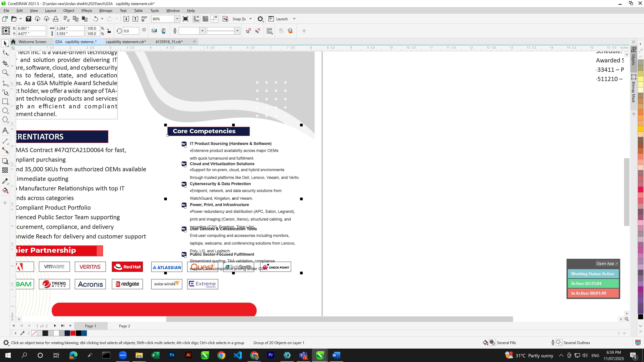Image resolution: width=644 pixels, height=362 pixels.
Task: Choose the Polygon tool
Action: click(5, 120)
